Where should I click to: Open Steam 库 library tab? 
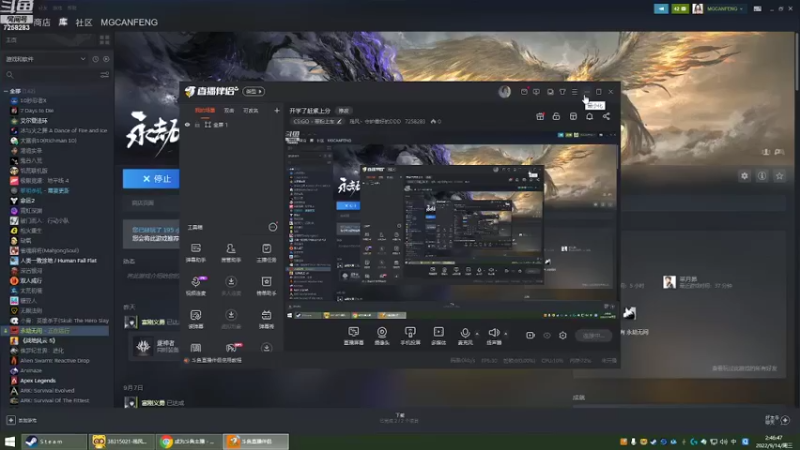63,22
